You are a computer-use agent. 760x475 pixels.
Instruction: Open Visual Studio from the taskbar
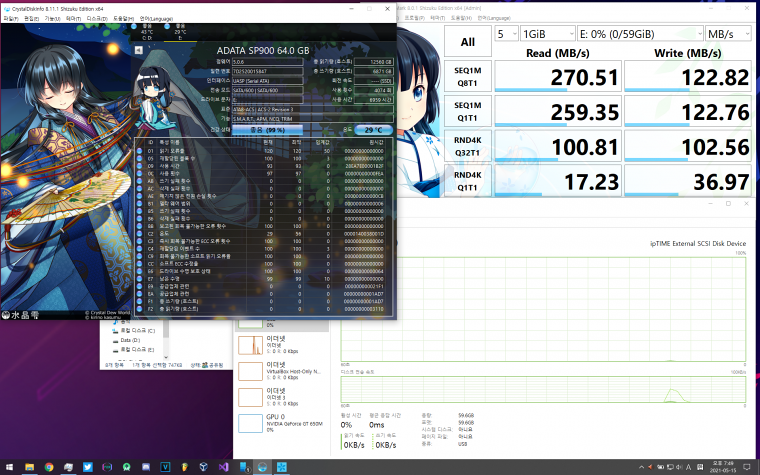[x=223, y=467]
